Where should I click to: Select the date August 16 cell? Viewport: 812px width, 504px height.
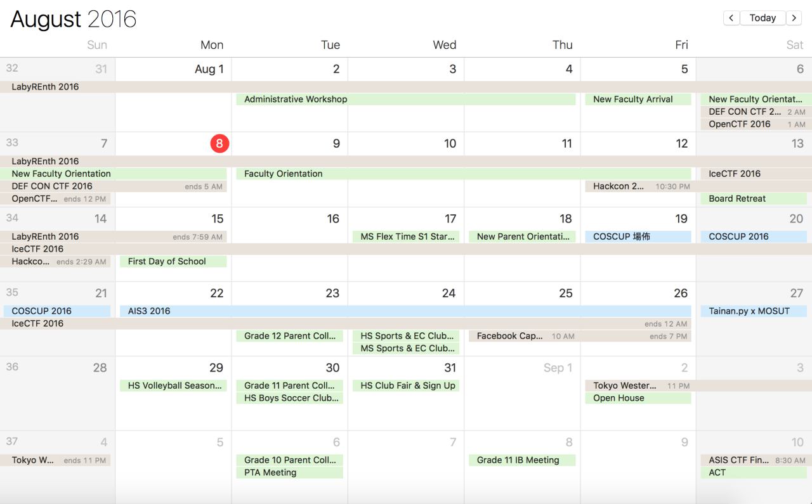coord(289,254)
